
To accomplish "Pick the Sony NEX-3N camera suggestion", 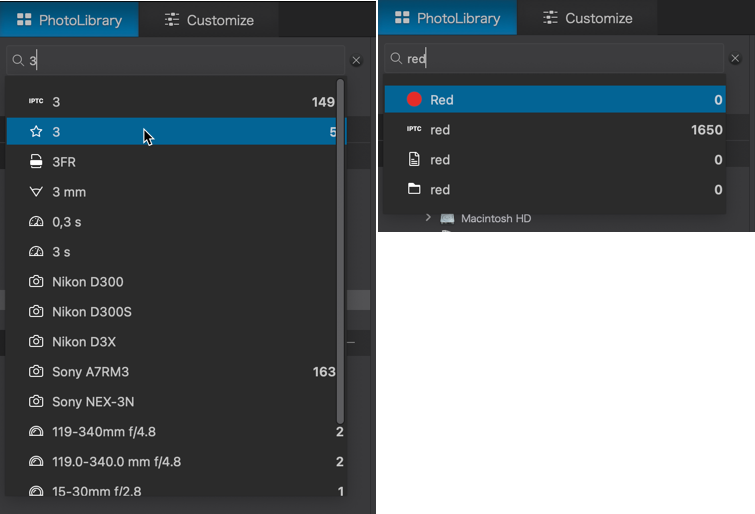I will pos(176,401).
